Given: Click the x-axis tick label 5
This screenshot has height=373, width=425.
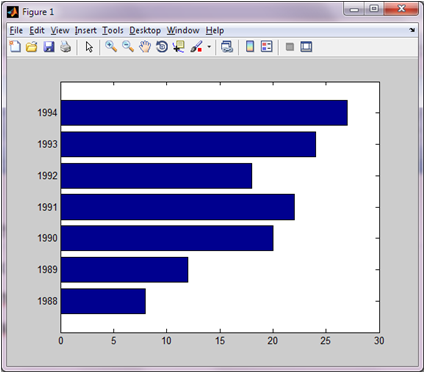Looking at the screenshot, I should coord(114,341).
